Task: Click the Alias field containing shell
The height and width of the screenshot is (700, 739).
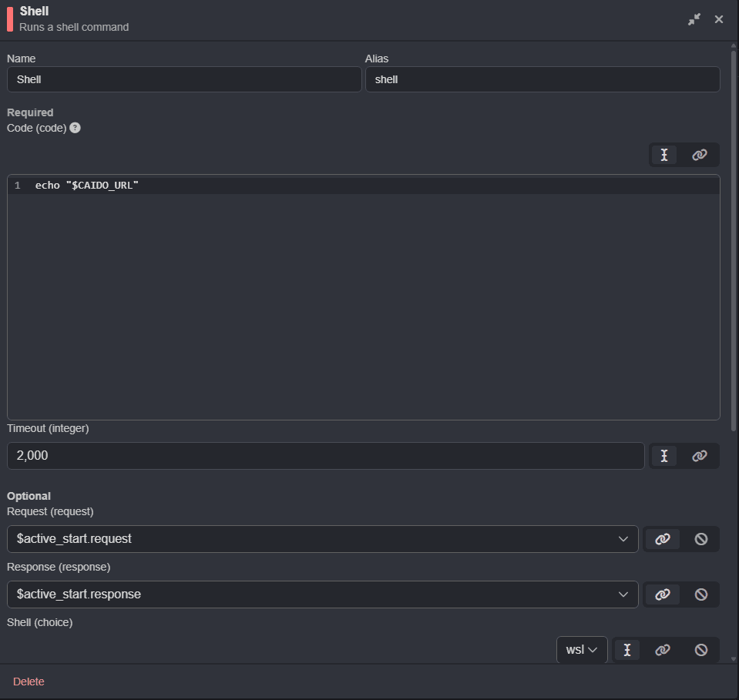Action: point(542,79)
